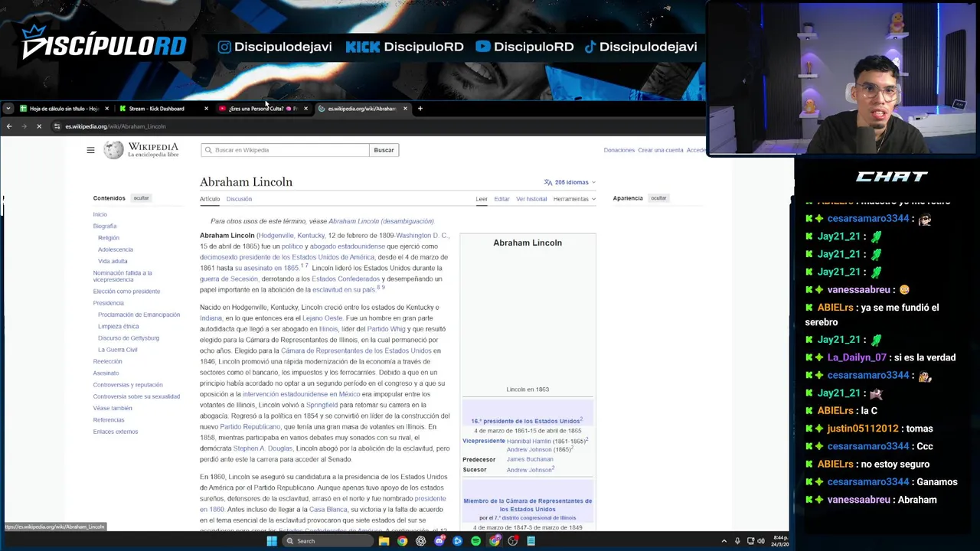980x551 pixels.
Task: Click the Wikipedia globe logo
Action: tap(114, 150)
